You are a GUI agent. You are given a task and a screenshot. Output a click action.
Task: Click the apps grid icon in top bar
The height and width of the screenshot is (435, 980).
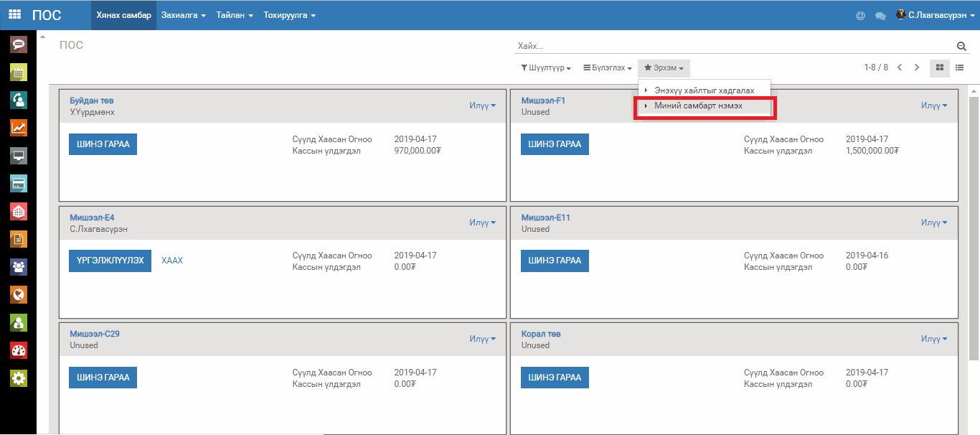pos(14,15)
